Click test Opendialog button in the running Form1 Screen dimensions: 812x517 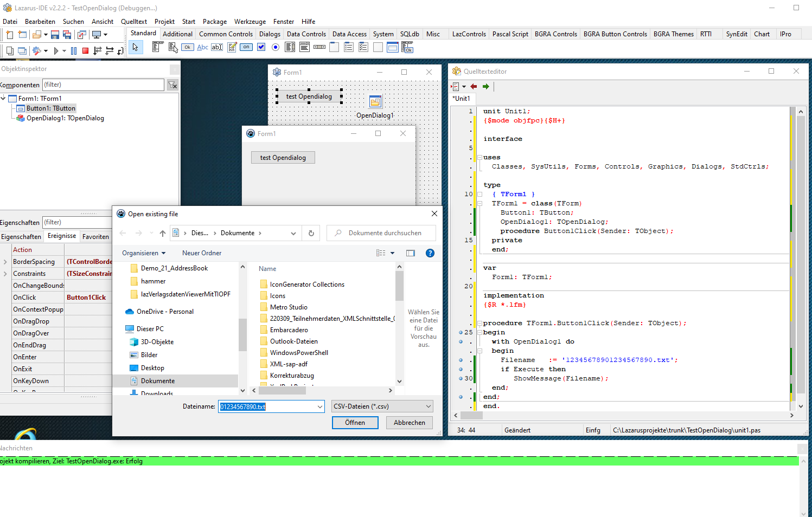[283, 158]
